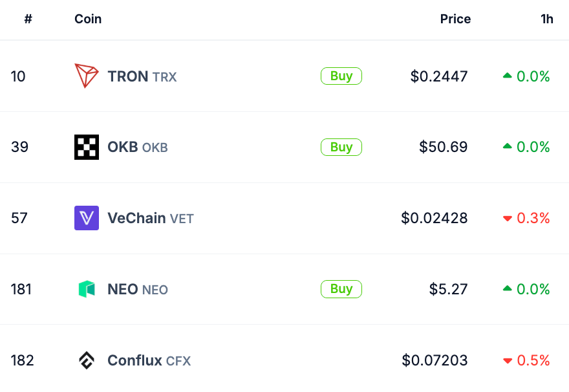The width and height of the screenshot is (569, 392).
Task: Sort by the Price column header
Action: point(455,19)
